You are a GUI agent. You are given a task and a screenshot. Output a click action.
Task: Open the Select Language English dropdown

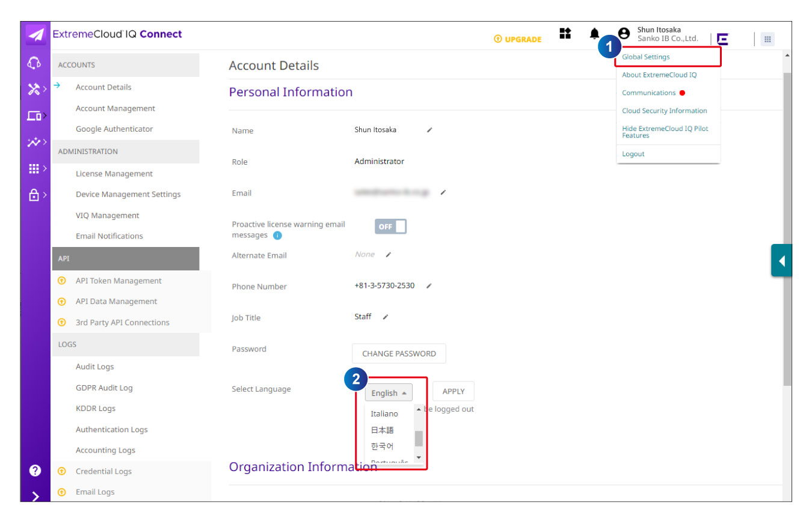[x=389, y=392]
